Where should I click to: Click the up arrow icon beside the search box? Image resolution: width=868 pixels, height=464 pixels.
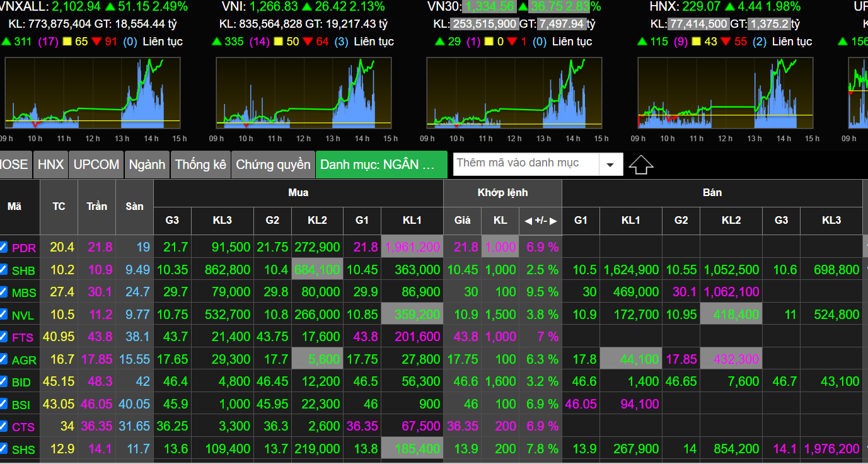coord(641,165)
